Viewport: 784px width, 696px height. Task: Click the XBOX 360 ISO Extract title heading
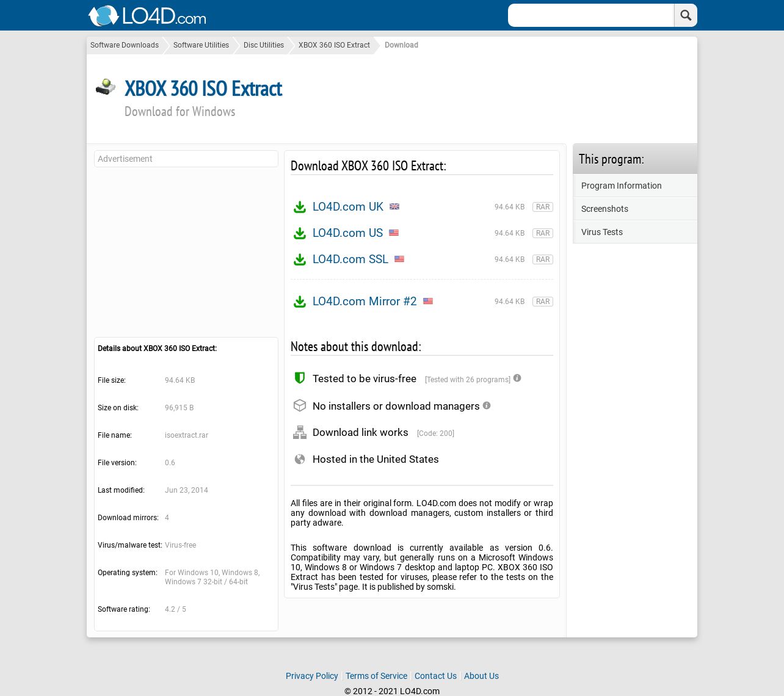pos(203,89)
